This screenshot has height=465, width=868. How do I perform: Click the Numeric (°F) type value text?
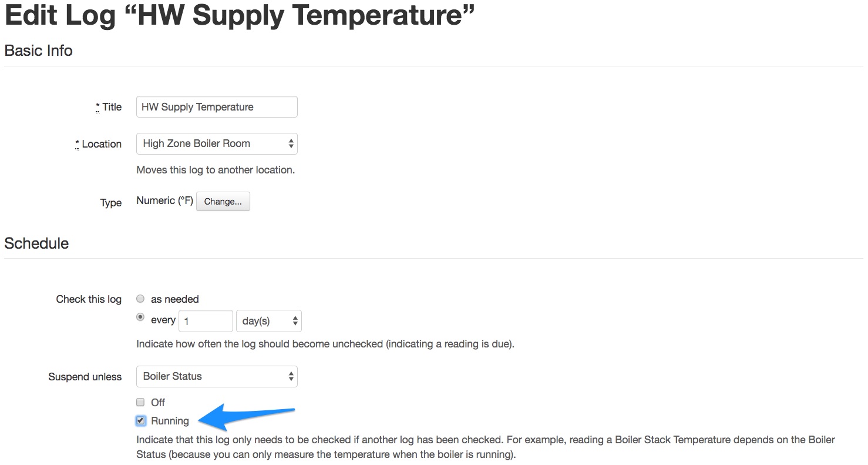coord(164,201)
